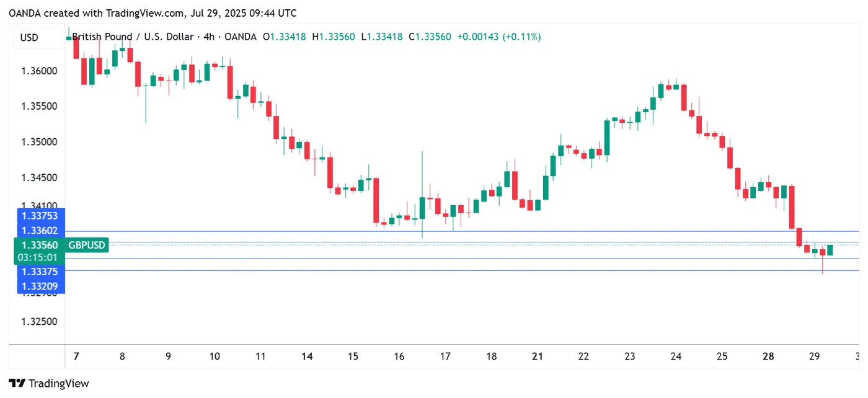The height and width of the screenshot is (398, 868).
Task: Open the USD currency selector
Action: point(29,38)
